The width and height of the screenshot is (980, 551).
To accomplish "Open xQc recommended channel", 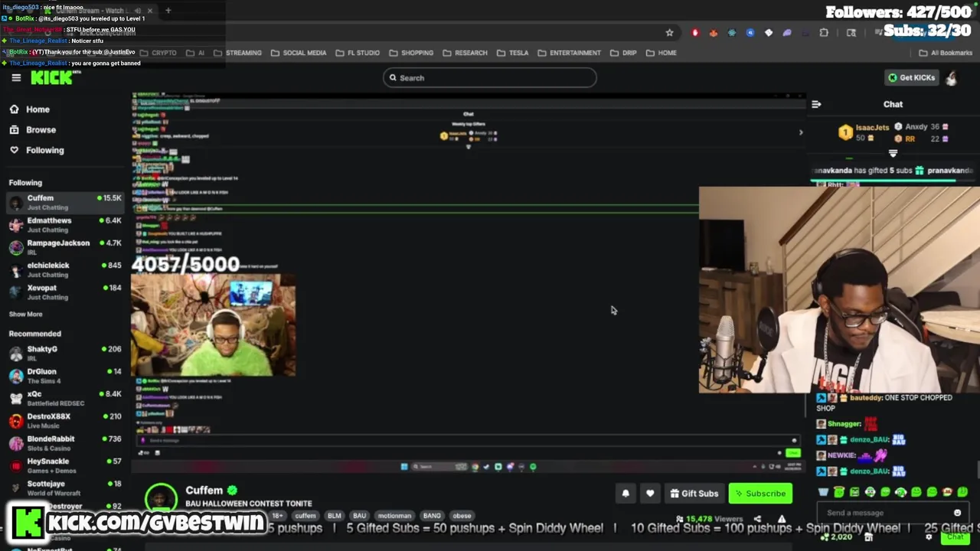I will pos(65,398).
